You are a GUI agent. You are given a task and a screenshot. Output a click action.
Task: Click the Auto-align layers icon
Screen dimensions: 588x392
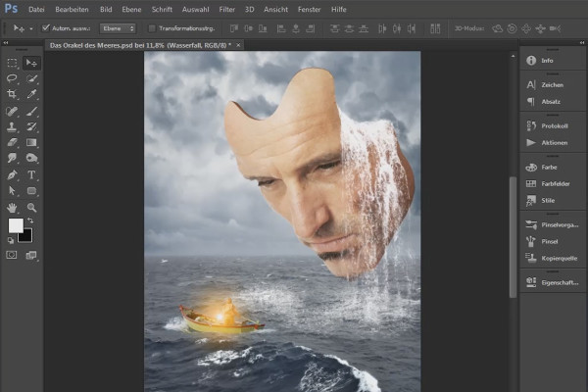point(435,28)
